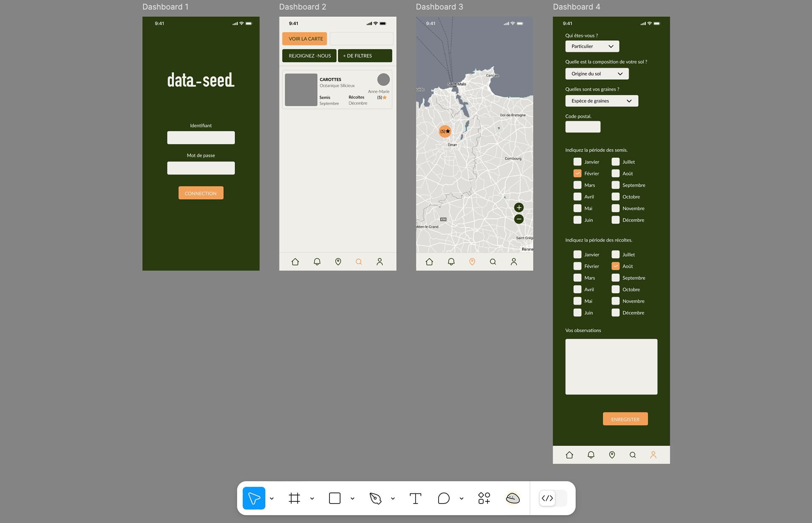The image size is (812, 523).
Task: Select the Frame tool
Action: tap(294, 498)
